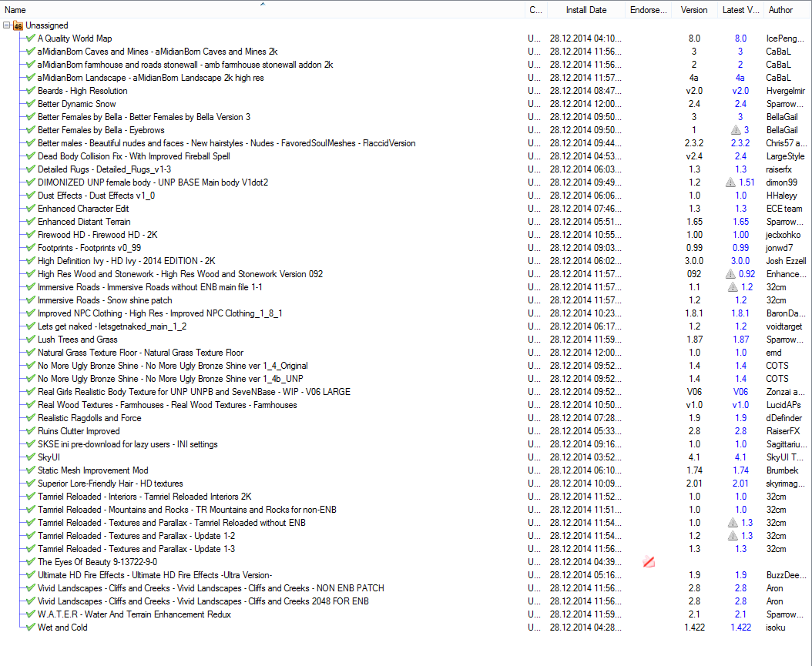The height and width of the screenshot is (666, 812).
Task: Click the author name Josh Ezzell
Action: coord(786,261)
